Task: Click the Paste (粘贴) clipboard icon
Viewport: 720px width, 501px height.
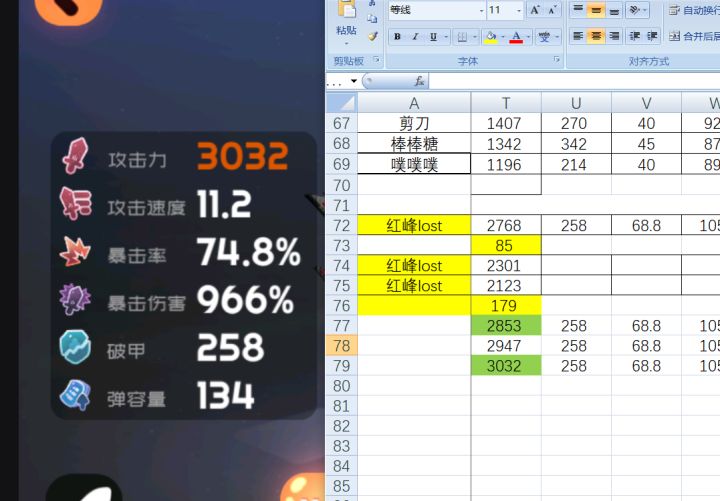Action: click(x=347, y=9)
